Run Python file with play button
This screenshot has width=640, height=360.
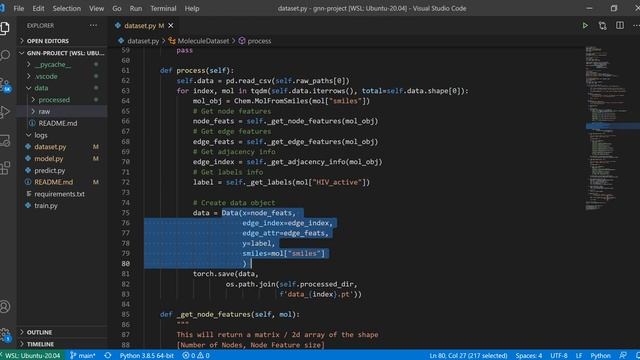click(585, 26)
